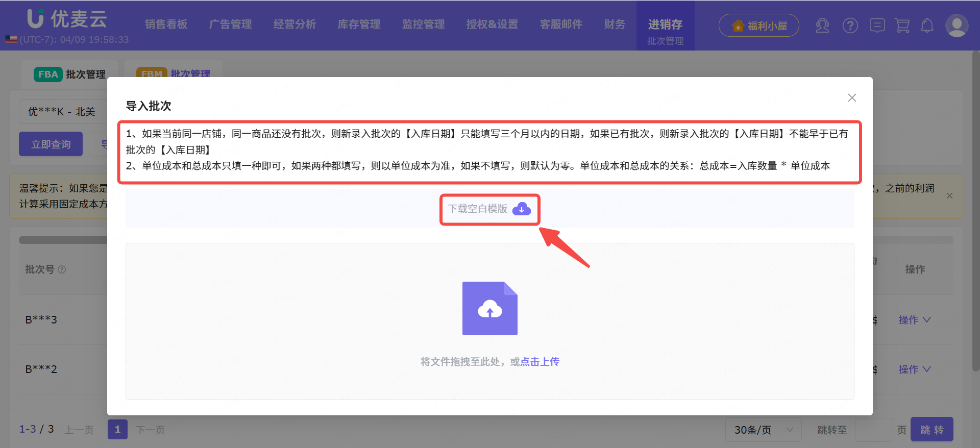Open the shopping cart icon
Viewport: 980px width, 448px height.
tap(902, 26)
